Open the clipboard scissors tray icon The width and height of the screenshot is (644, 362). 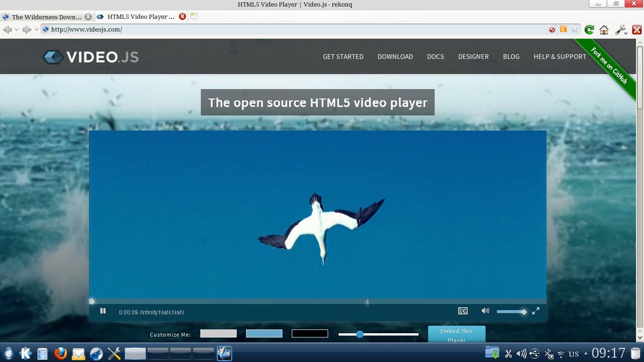(x=508, y=354)
